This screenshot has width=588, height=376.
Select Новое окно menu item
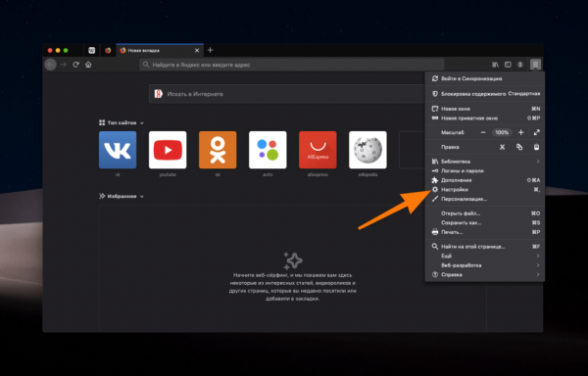484,109
